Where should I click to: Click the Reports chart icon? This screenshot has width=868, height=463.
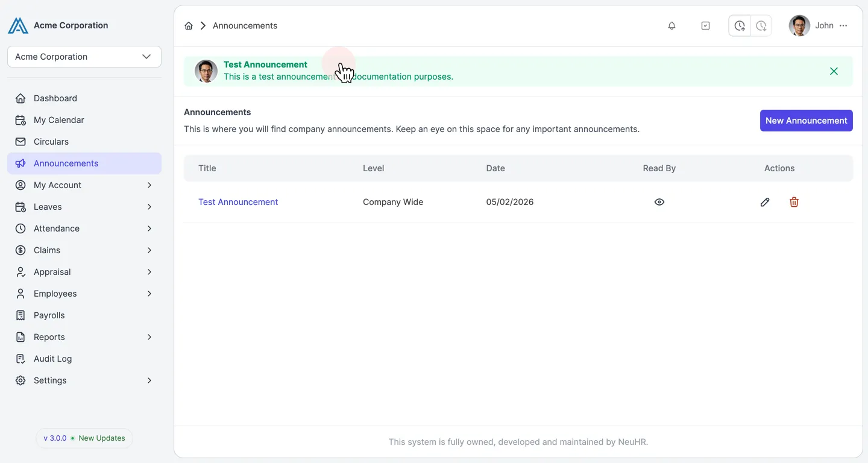tap(20, 337)
